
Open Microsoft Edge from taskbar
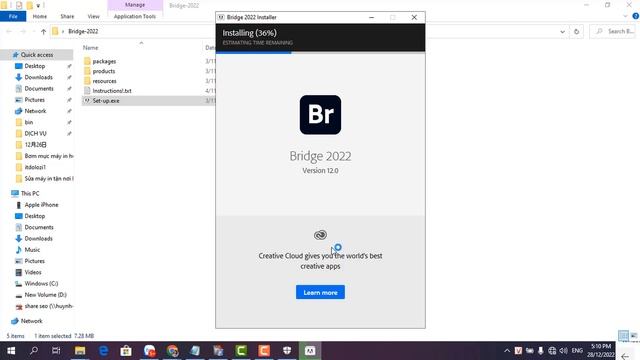coord(103,351)
